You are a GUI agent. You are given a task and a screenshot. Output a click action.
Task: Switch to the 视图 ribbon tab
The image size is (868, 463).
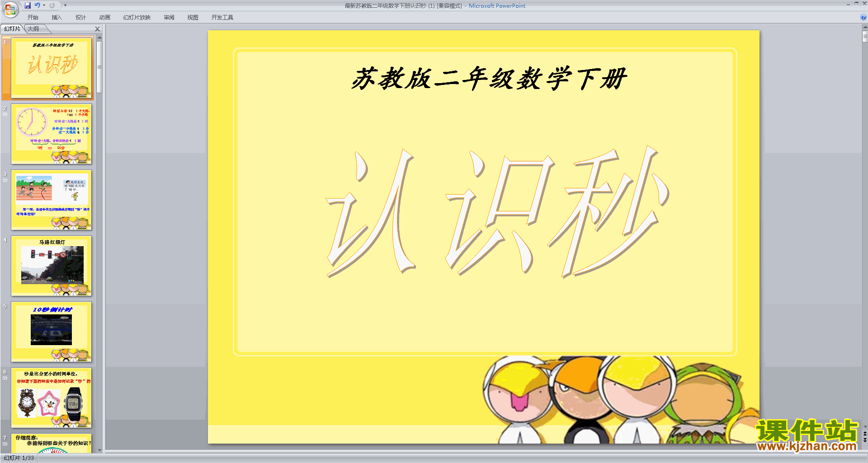point(193,18)
